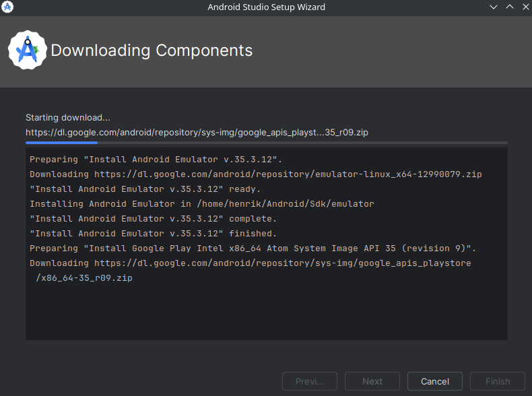Maximize the Setup Wizard window
The width and height of the screenshot is (532, 396).
pos(510,7)
